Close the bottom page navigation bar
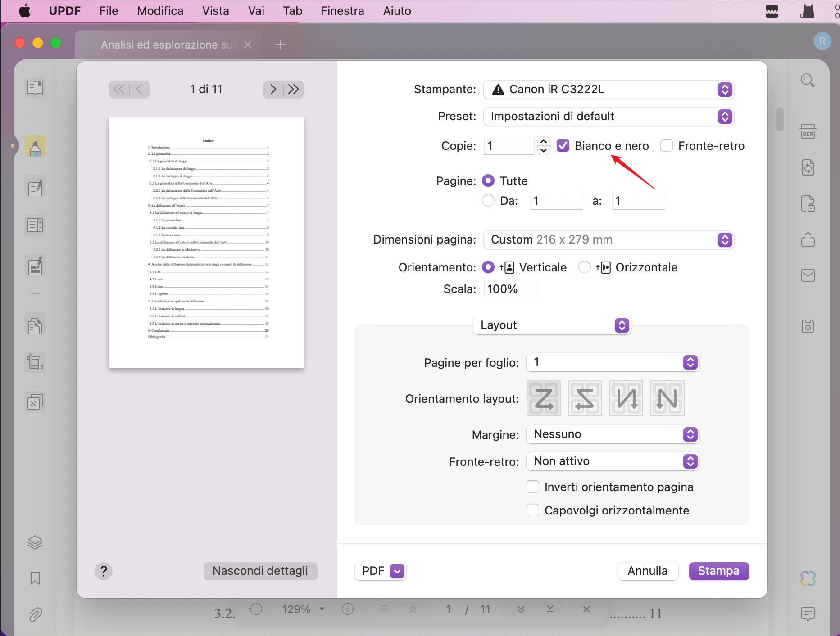 586,609
